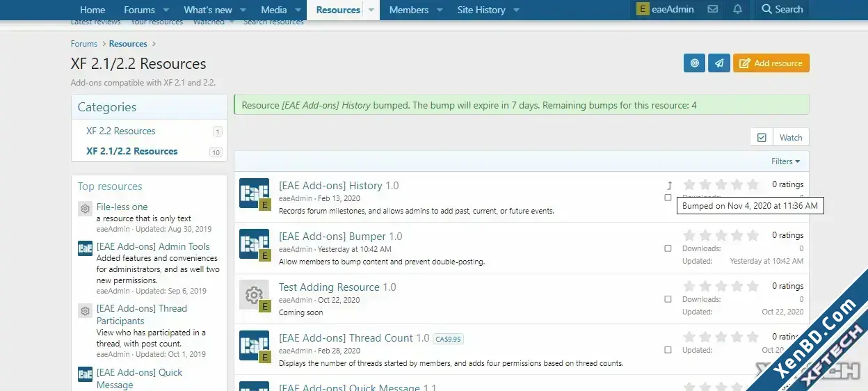Expand the Site History dropdown arrow
This screenshot has height=391, width=868.
click(516, 10)
